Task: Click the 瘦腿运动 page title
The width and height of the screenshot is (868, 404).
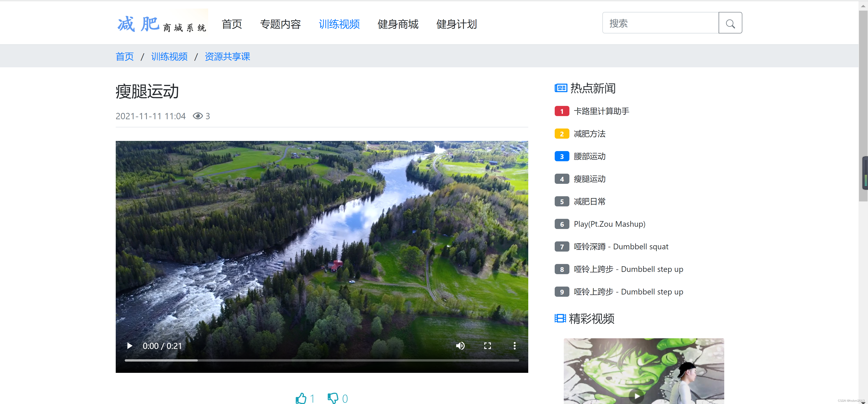Action: [x=147, y=91]
